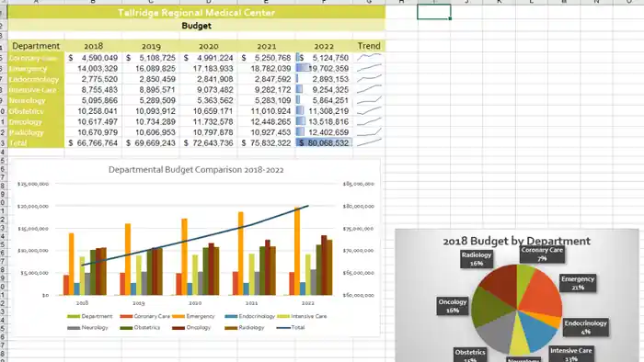Screen dimensions: 644x362
Task: Click cell with value 10,734,289
Action: [x=151, y=122]
